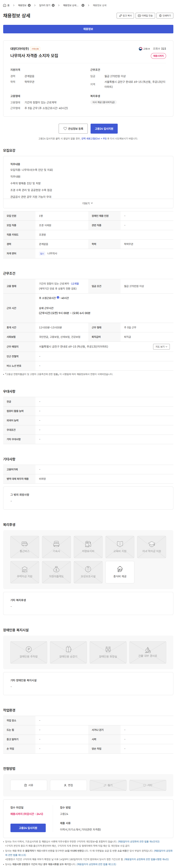The image size is (176, 868).
Task: Click the 12개월 contract period link
Action: click(75, 284)
